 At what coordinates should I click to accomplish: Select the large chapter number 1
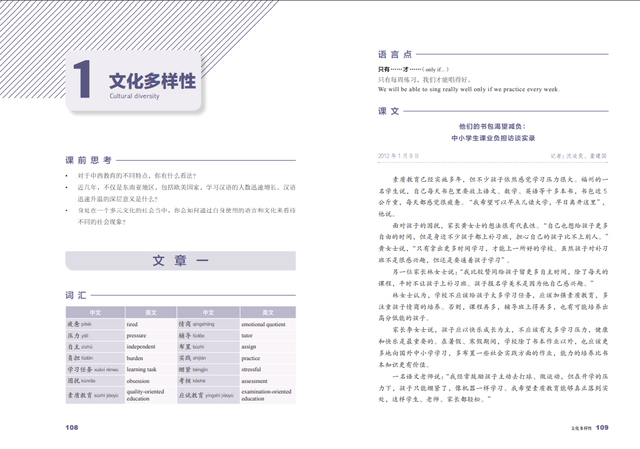point(82,79)
